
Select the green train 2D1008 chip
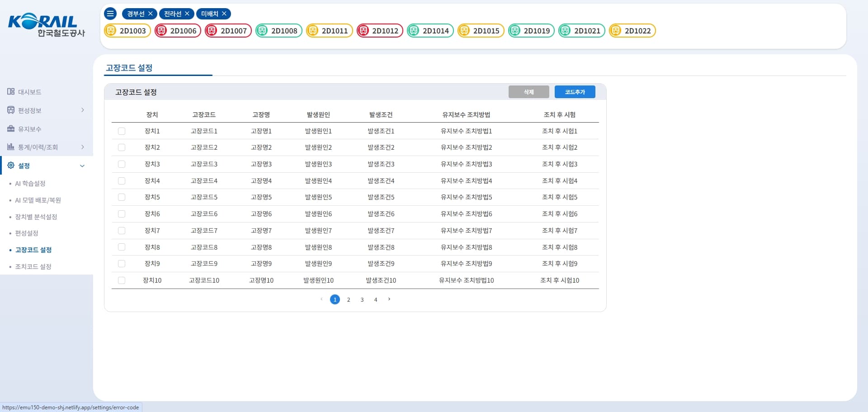279,31
